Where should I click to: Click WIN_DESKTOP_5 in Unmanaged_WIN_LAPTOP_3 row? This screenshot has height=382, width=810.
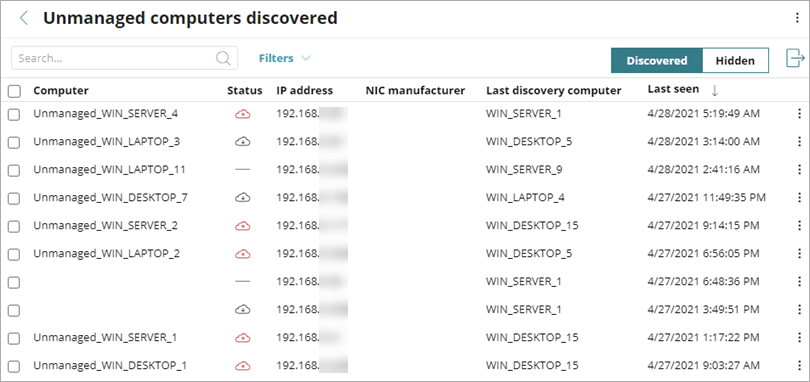[529, 141]
